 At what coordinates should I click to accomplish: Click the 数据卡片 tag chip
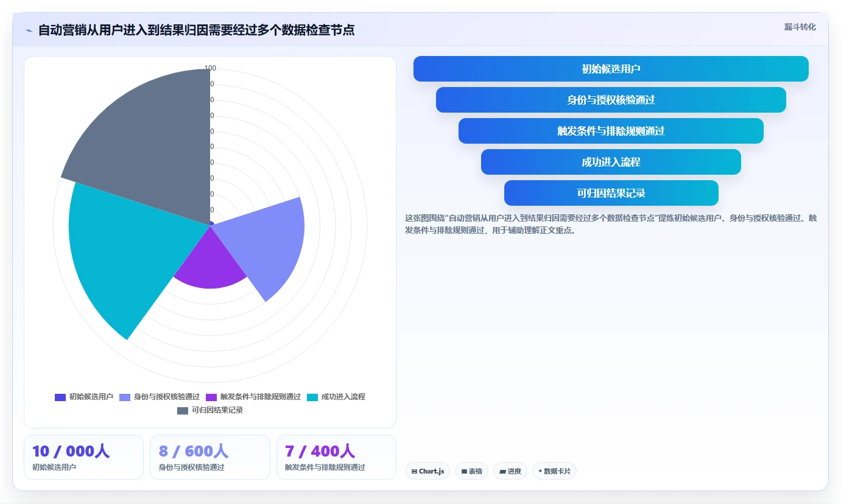(x=554, y=471)
